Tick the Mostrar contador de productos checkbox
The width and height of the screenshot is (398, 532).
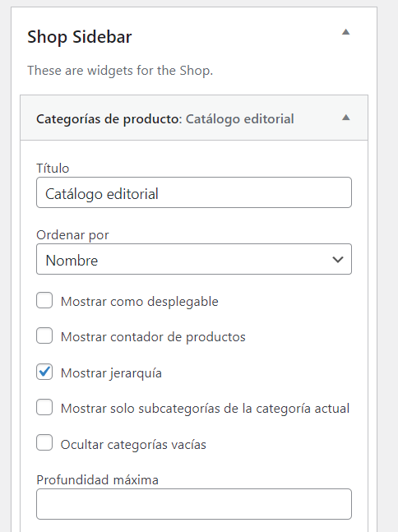tap(44, 336)
